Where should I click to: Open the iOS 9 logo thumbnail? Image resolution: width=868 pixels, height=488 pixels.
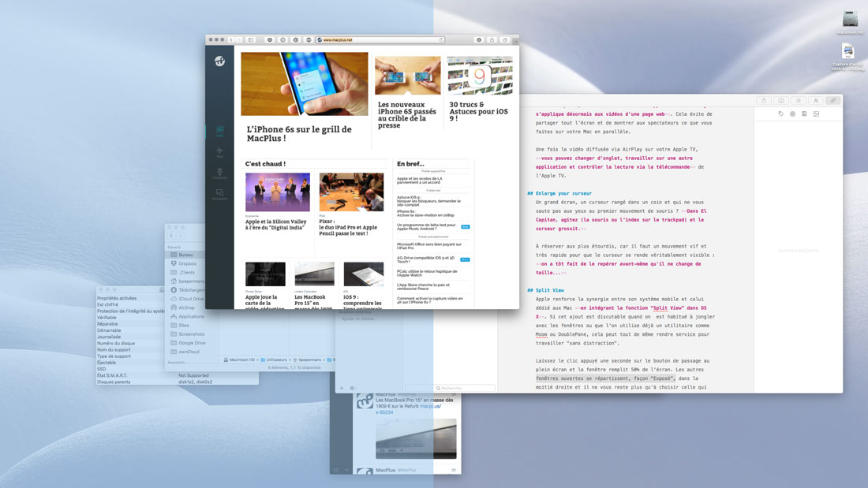(x=480, y=75)
